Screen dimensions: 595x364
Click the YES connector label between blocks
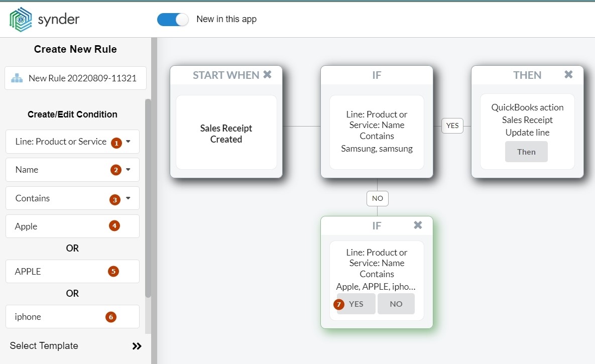[452, 126]
